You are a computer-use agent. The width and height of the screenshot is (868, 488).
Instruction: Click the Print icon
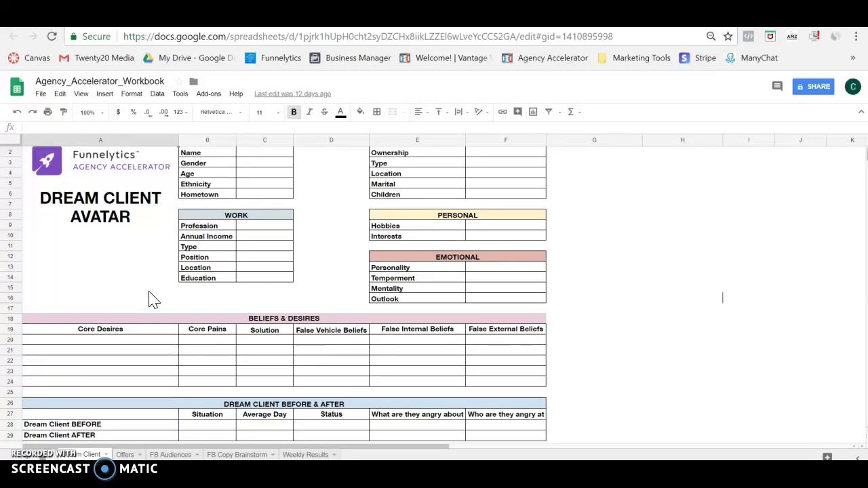coord(47,112)
